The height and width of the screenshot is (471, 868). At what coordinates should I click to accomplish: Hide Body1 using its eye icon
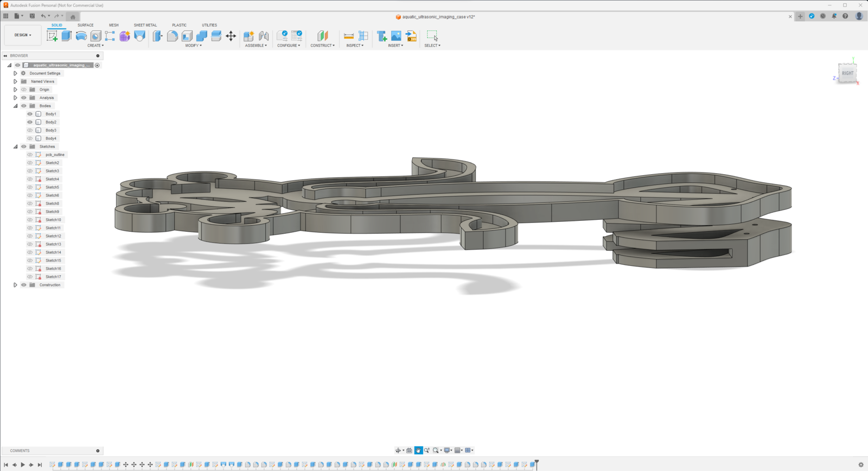click(30, 114)
